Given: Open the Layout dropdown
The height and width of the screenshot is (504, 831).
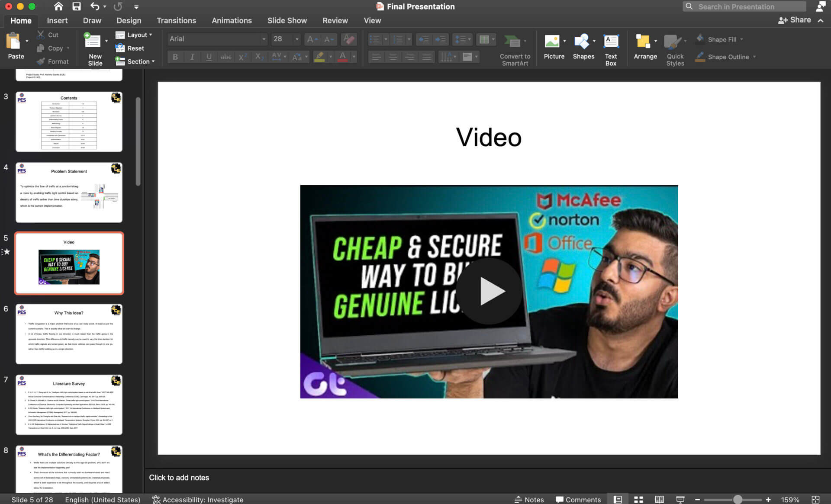Looking at the screenshot, I should [134, 35].
